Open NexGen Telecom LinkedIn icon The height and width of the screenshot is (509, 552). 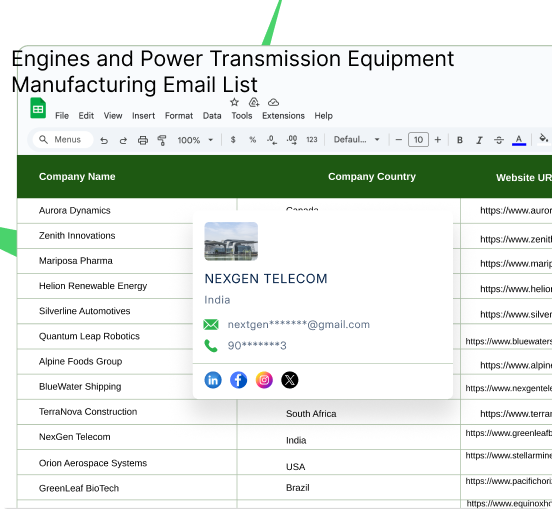point(213,380)
